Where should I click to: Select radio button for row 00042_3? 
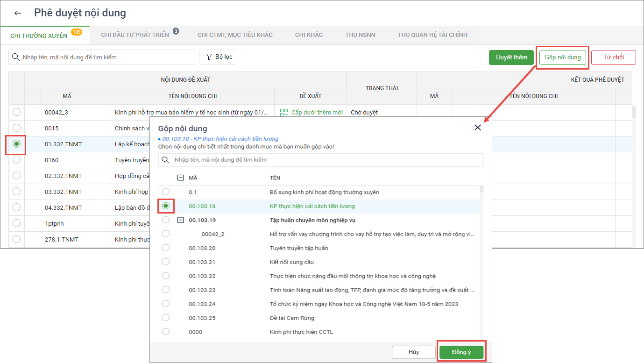click(x=17, y=112)
